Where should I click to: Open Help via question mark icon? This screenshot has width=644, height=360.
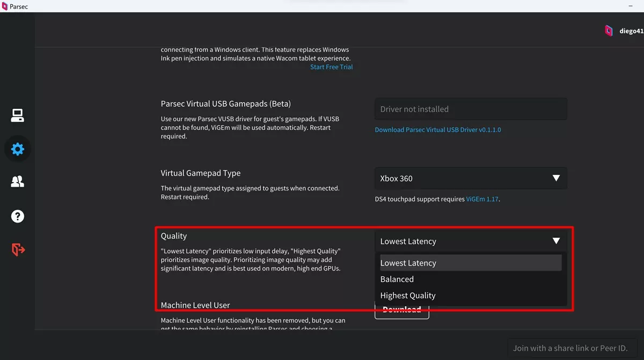pyautogui.click(x=17, y=216)
